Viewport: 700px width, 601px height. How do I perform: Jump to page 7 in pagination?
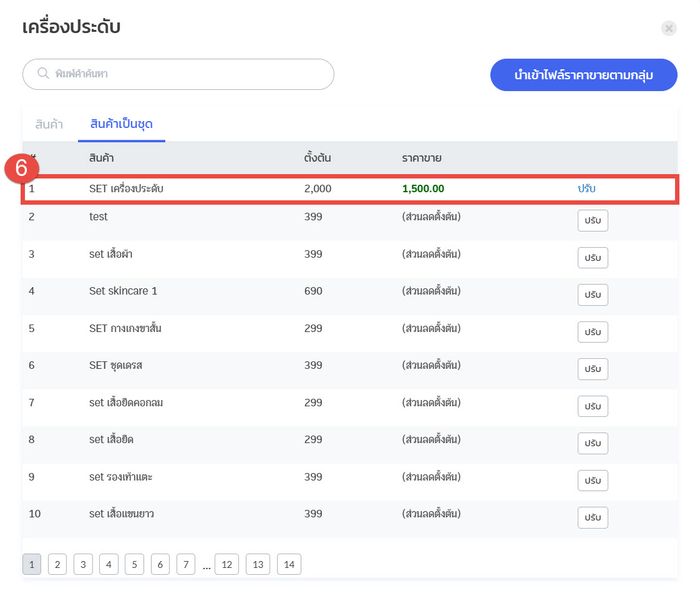point(185,565)
